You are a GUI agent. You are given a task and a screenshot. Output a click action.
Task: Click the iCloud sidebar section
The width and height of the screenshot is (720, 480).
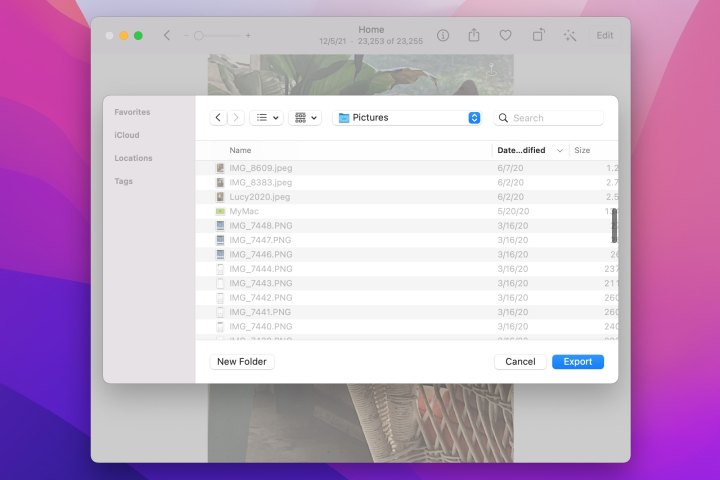[x=127, y=135]
